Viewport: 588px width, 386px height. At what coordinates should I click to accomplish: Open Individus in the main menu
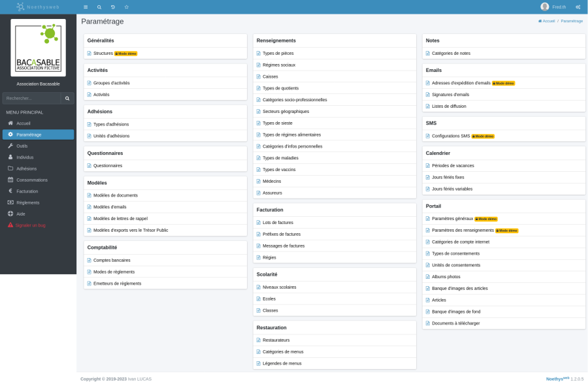click(25, 157)
